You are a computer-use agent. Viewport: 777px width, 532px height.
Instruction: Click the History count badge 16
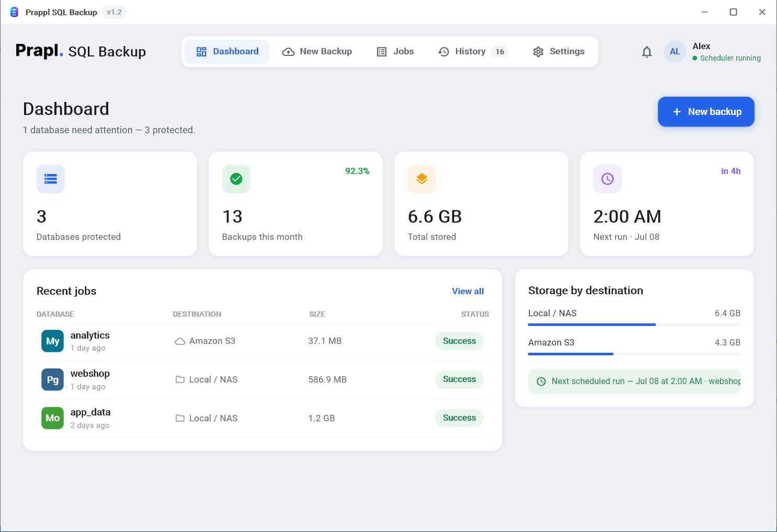(x=500, y=52)
